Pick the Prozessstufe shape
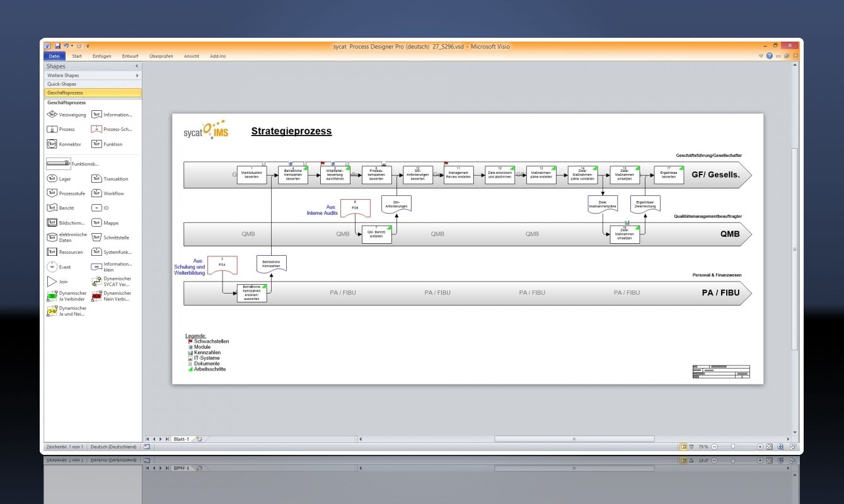Screen dimensions: 844x504 click(x=66, y=193)
